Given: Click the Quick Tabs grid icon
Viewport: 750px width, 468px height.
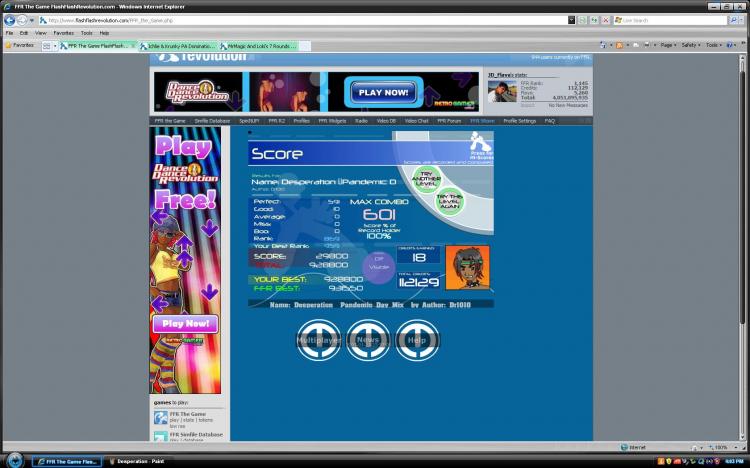Looking at the screenshot, I should click(x=46, y=46).
